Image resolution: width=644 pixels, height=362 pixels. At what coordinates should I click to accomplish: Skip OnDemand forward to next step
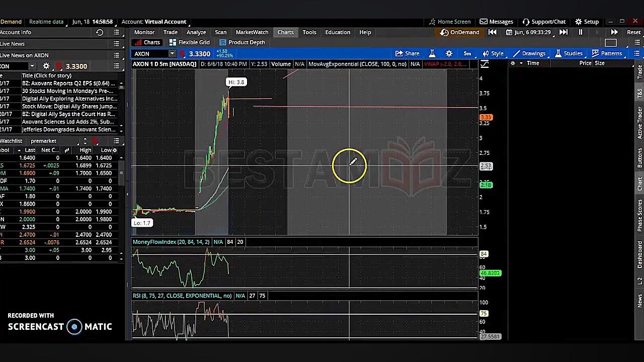point(563,32)
